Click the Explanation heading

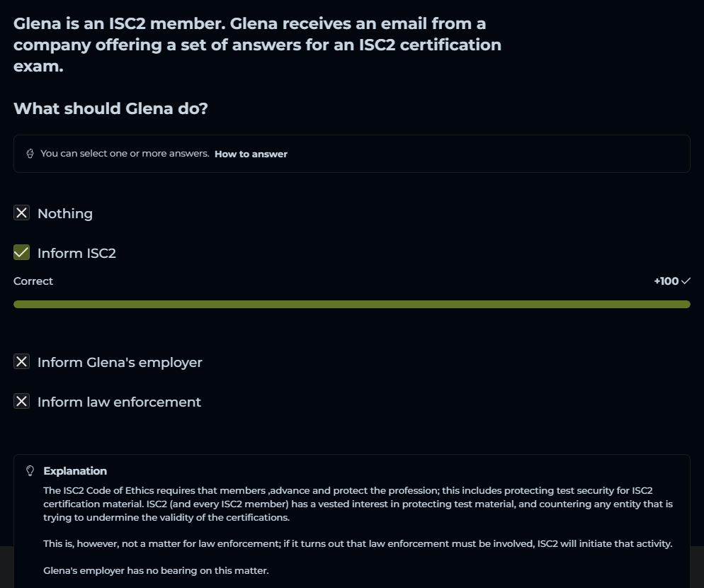75,471
